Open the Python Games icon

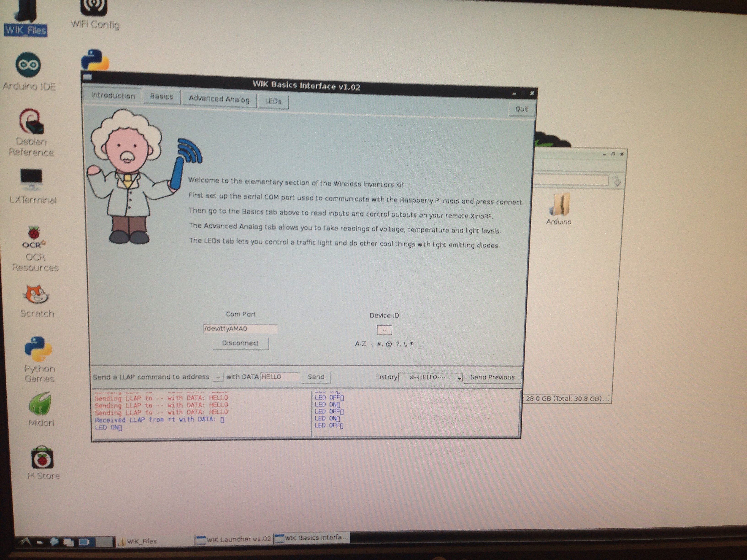38,349
